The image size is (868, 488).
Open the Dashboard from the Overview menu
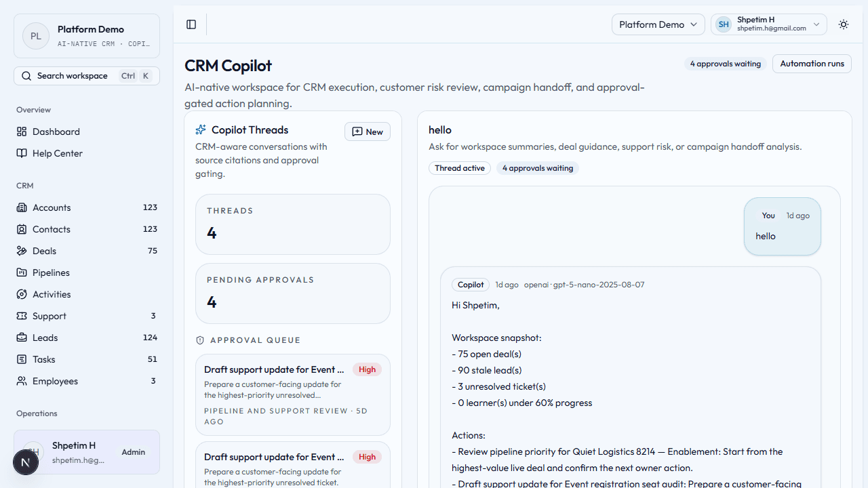[56, 131]
